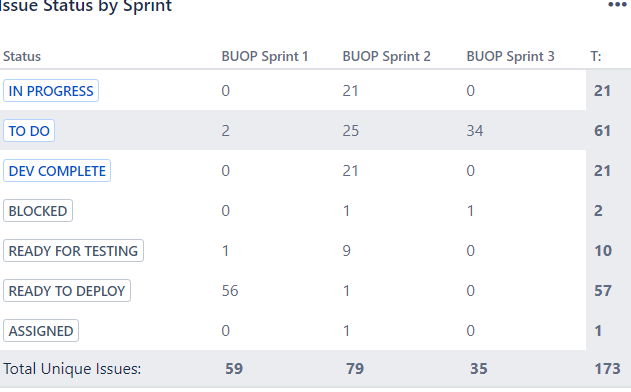Open the 56 Ready to Deploy issues

tap(230, 291)
